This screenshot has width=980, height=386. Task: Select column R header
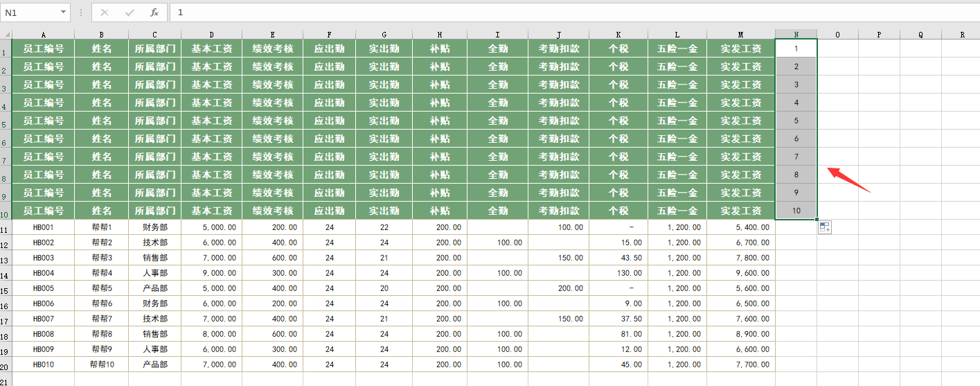pyautogui.click(x=962, y=34)
